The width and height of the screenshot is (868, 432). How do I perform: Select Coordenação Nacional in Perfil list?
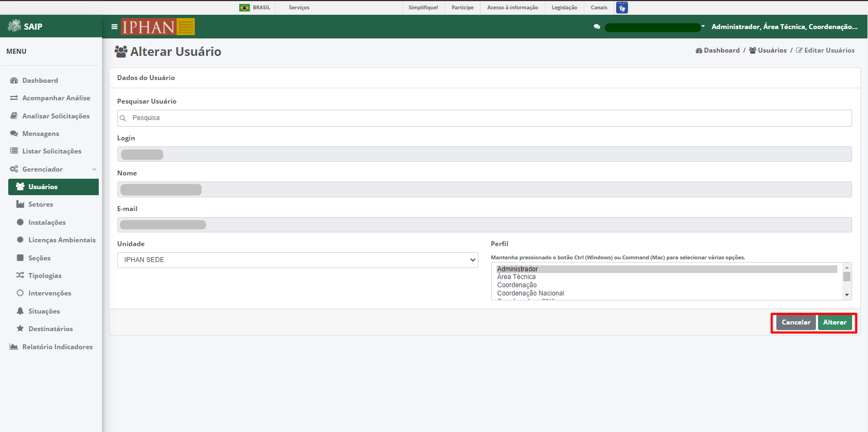(x=667, y=293)
